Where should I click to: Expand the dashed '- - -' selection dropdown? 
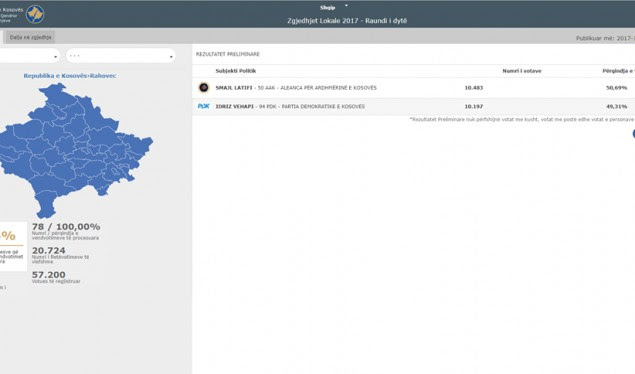point(121,56)
